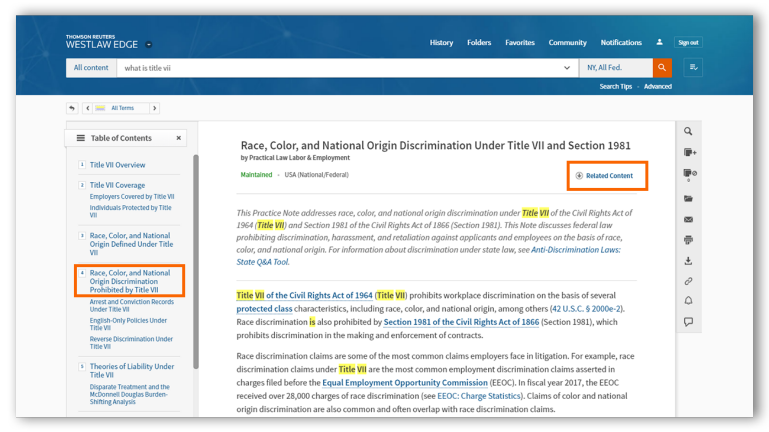The image size is (769, 432).
Task: Expand the Related Content section
Action: coord(604,176)
